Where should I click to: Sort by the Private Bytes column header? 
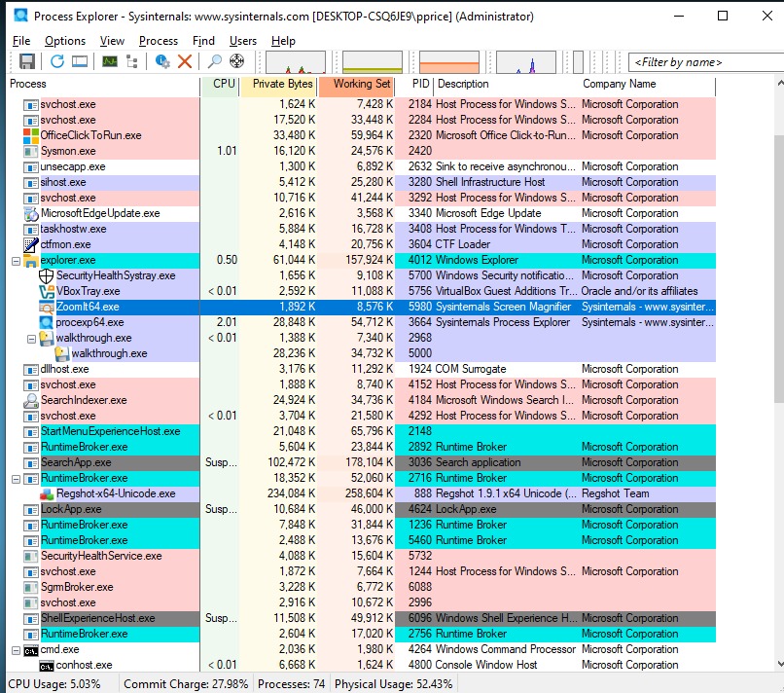coord(278,84)
